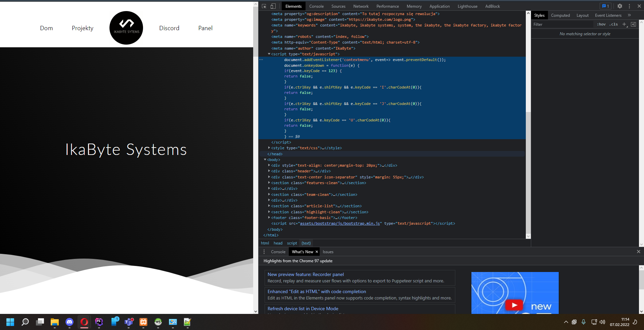The image size is (644, 330).
Task: Open the DevTools three-dot customize menu
Action: (630, 6)
